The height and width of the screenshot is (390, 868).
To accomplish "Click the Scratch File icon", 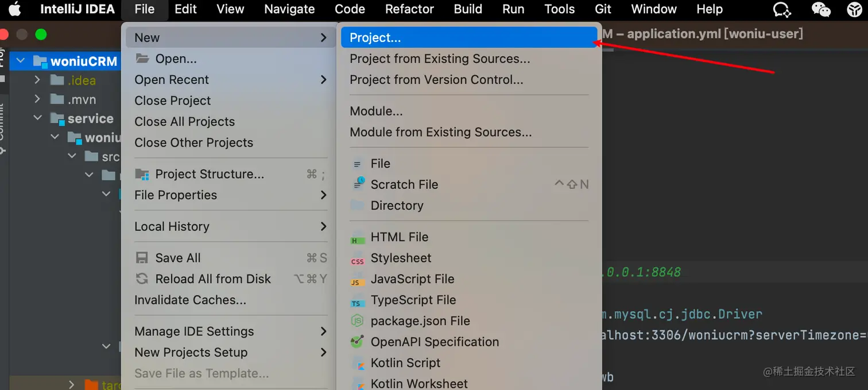I will tap(358, 184).
